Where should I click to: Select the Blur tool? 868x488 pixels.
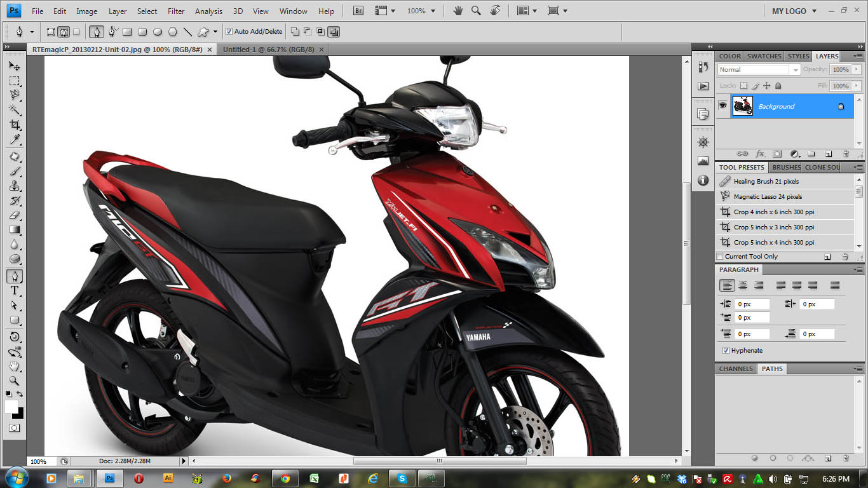14,245
